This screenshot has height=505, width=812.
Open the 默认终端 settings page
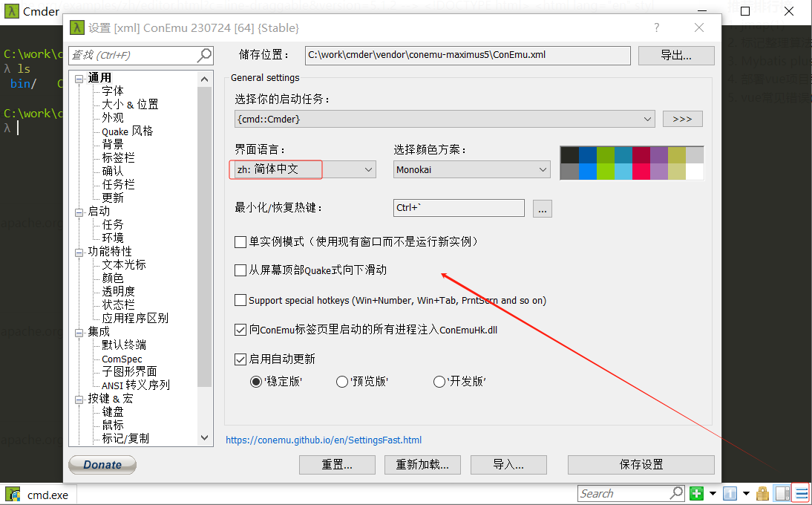124,345
